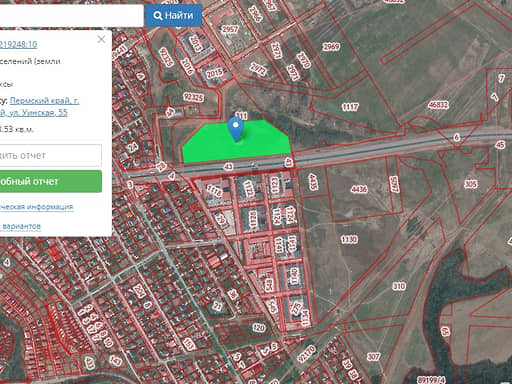Select parcel labeled 4436 on the map

(359, 189)
